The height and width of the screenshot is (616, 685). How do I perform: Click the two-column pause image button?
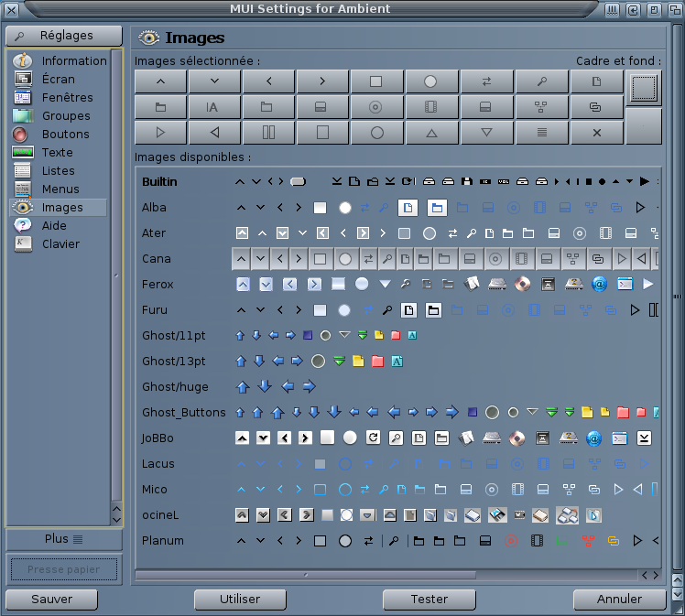pyautogui.click(x=268, y=133)
